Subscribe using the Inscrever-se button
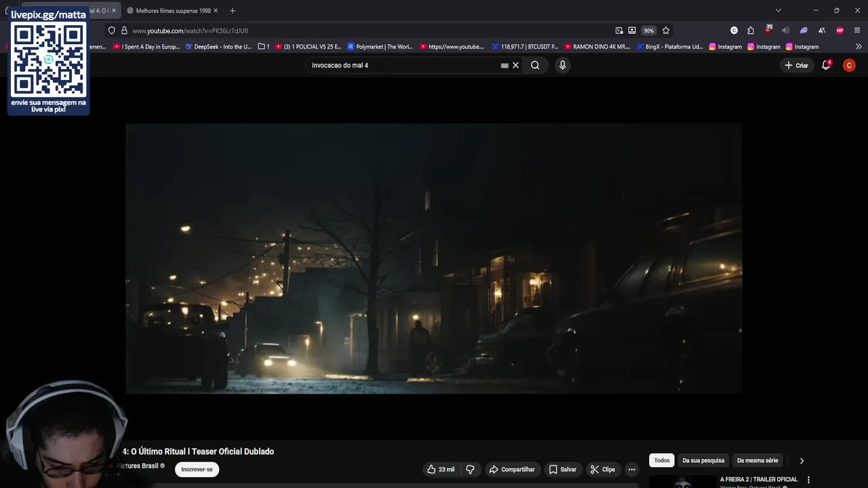Screen dimensions: 868x488 click(197, 469)
